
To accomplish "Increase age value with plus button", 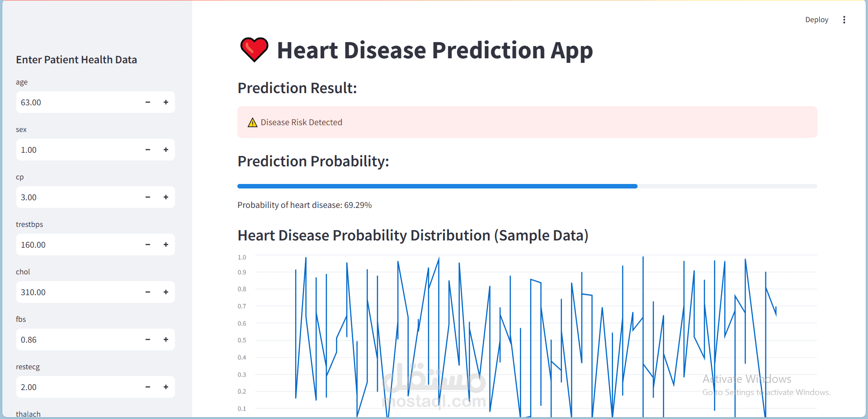I will 166,102.
